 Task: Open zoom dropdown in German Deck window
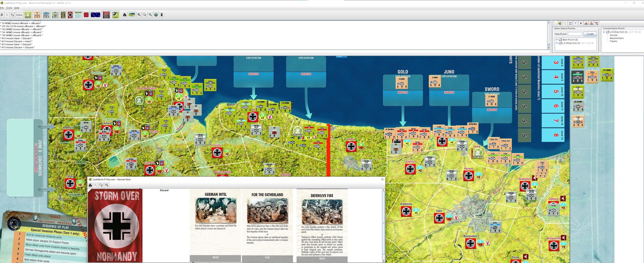(101, 185)
